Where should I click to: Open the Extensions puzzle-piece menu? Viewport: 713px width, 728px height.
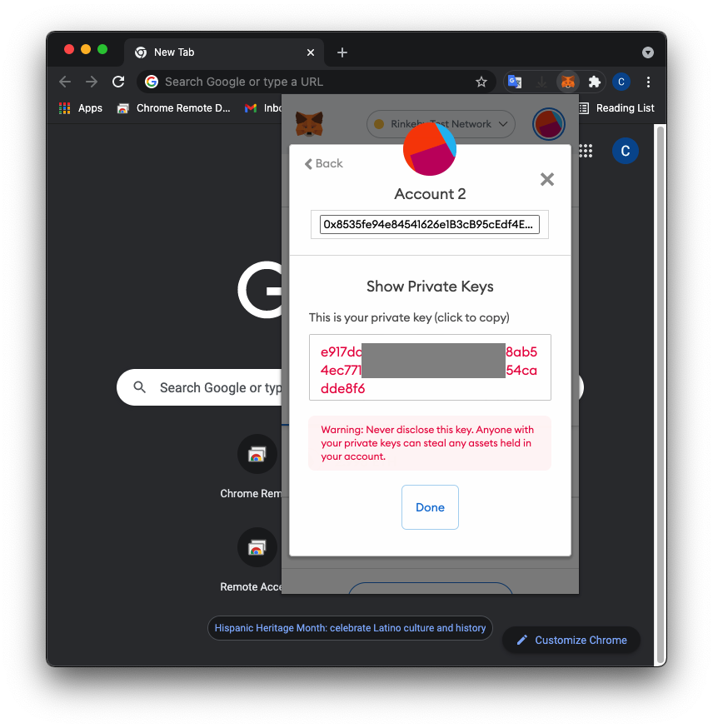tap(594, 82)
